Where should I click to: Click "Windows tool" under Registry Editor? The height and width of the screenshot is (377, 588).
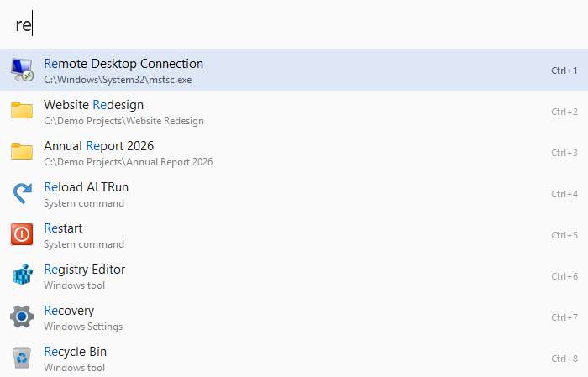click(74, 285)
